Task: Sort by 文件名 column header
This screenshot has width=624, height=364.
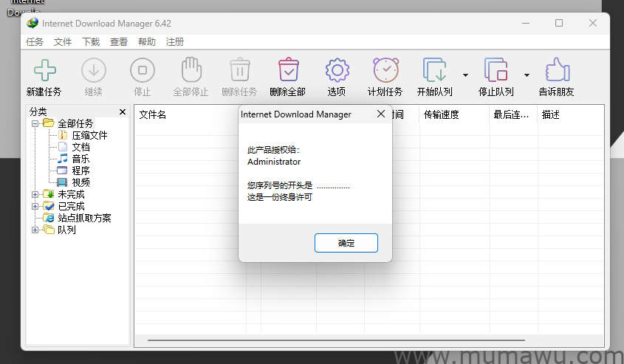Action: pyautogui.click(x=152, y=115)
